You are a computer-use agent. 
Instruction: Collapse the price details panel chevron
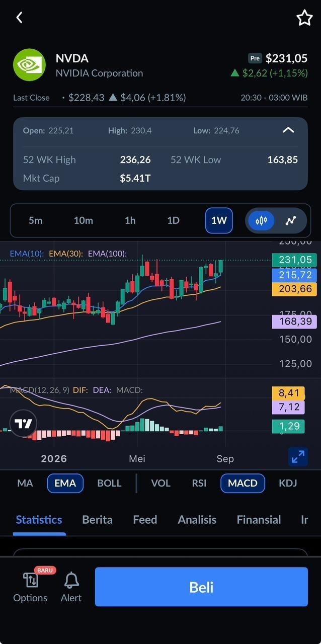288,130
